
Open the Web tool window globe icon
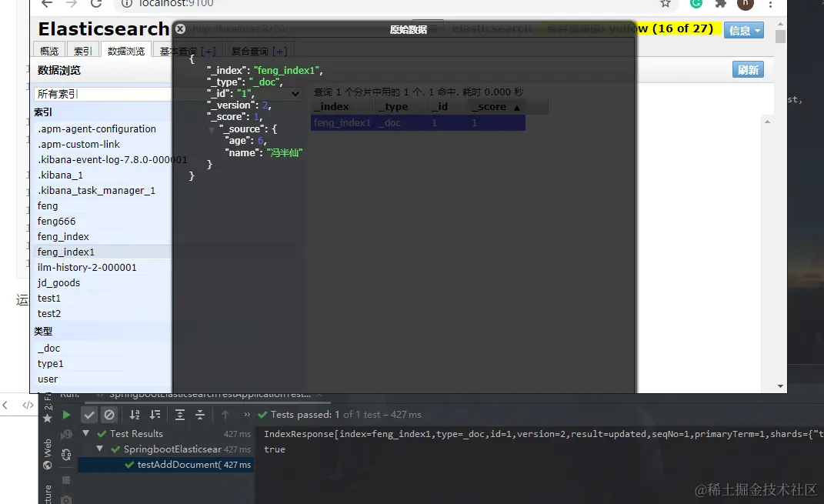pyautogui.click(x=47, y=465)
